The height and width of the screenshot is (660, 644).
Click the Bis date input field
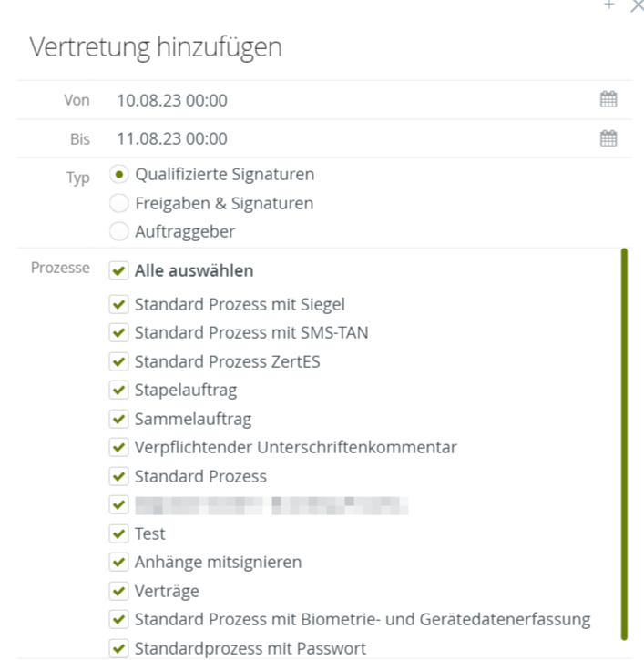click(x=346, y=138)
